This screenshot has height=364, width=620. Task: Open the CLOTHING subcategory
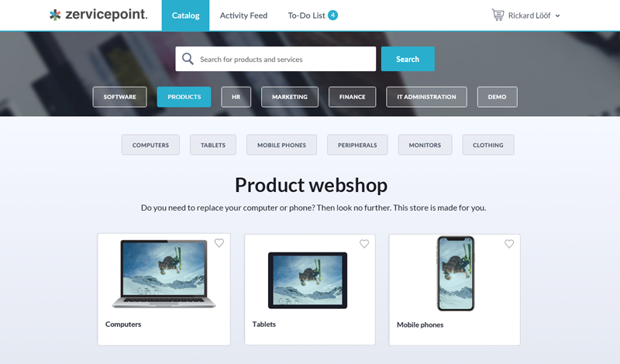click(488, 145)
